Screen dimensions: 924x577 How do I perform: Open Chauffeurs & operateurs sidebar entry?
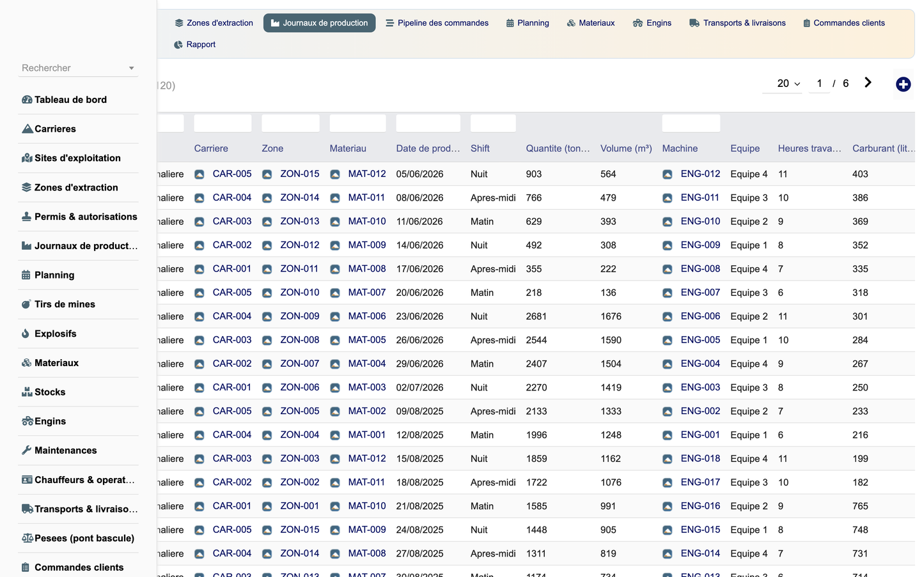click(78, 480)
